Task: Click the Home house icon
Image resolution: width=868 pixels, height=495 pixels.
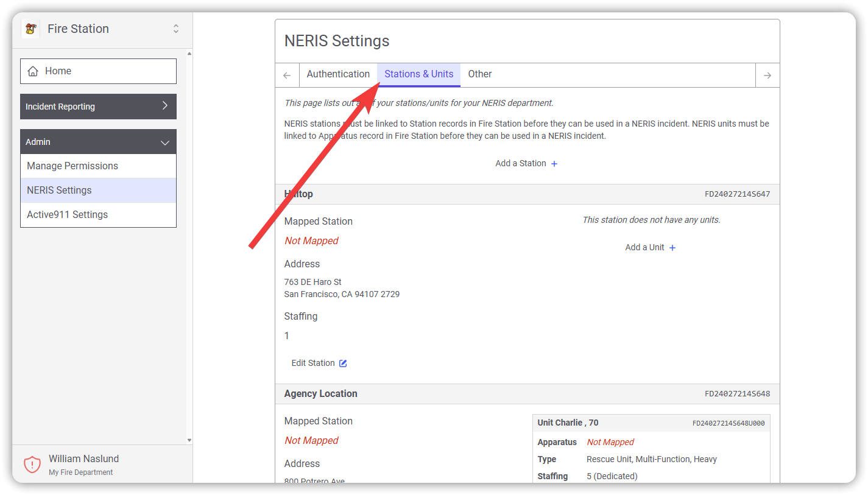Action: (33, 71)
